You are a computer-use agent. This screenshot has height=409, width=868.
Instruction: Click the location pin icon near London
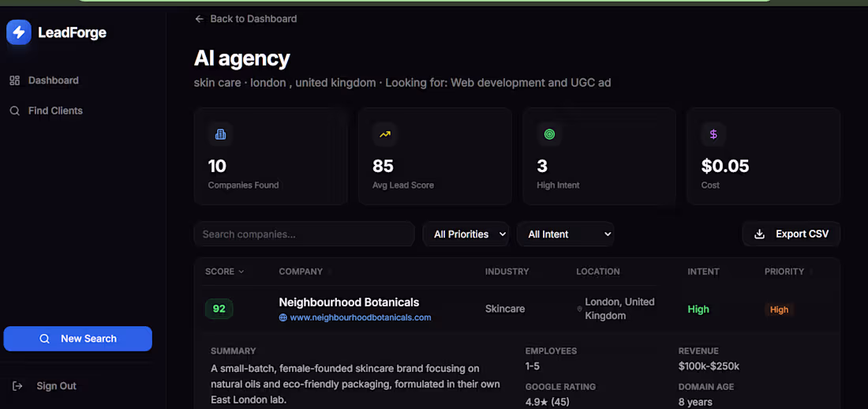point(580,309)
